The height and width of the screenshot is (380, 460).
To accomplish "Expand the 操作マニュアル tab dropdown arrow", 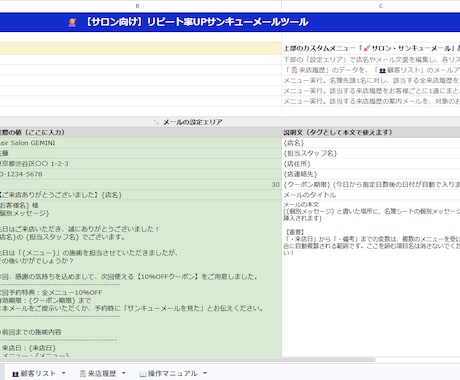I will pyautogui.click(x=205, y=373).
